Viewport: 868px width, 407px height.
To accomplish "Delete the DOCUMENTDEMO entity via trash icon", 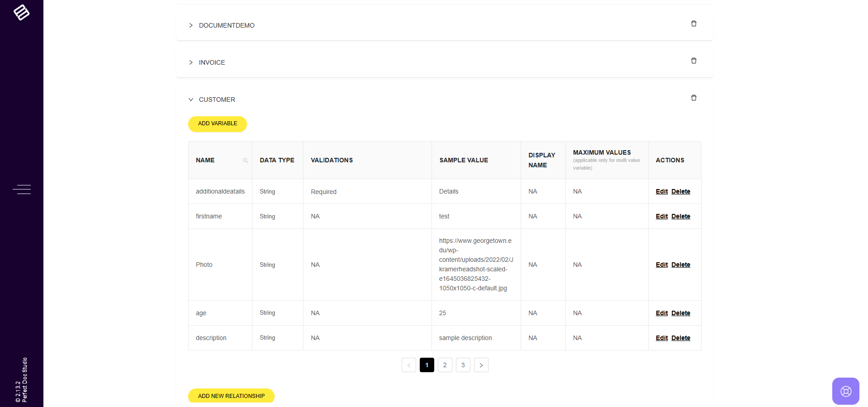I will coord(693,24).
